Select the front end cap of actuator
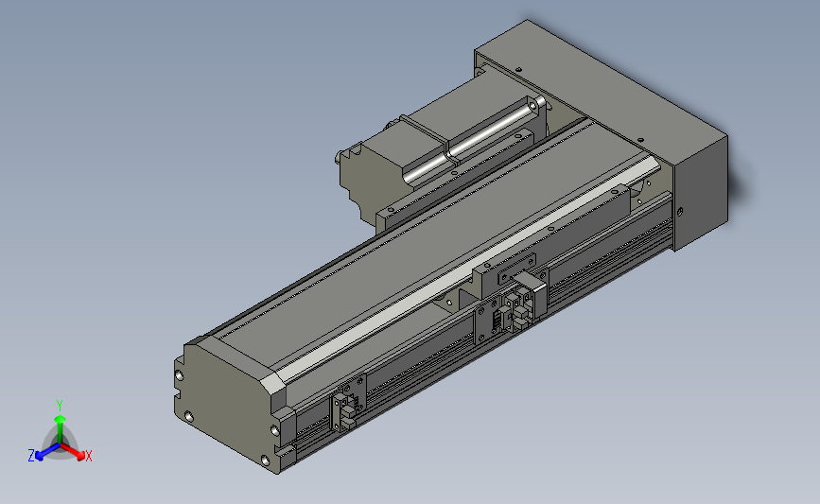 coord(230,406)
